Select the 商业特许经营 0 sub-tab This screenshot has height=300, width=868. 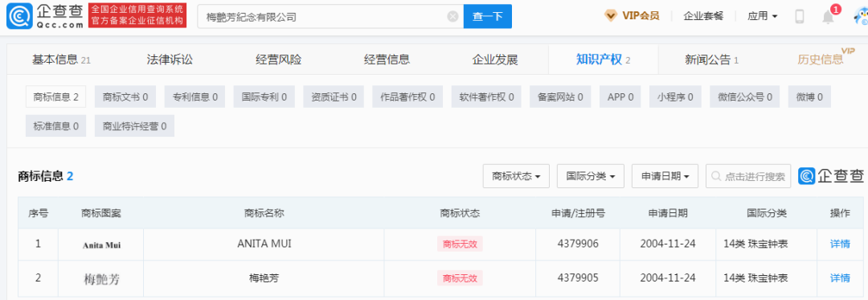[134, 125]
